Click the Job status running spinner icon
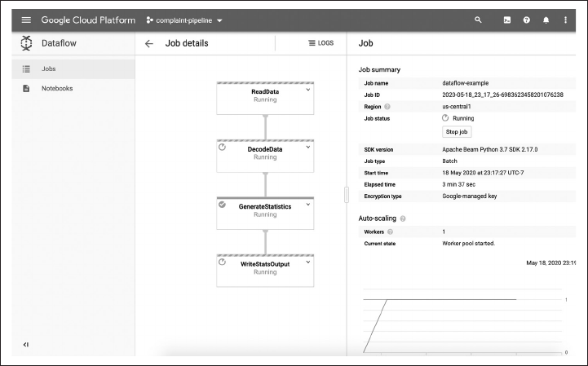 click(x=445, y=117)
